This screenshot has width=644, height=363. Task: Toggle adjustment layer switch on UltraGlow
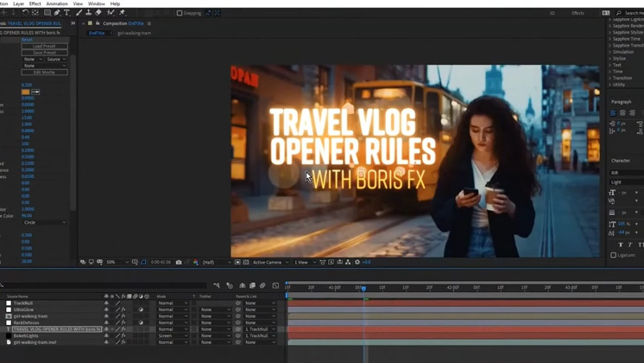tap(141, 309)
